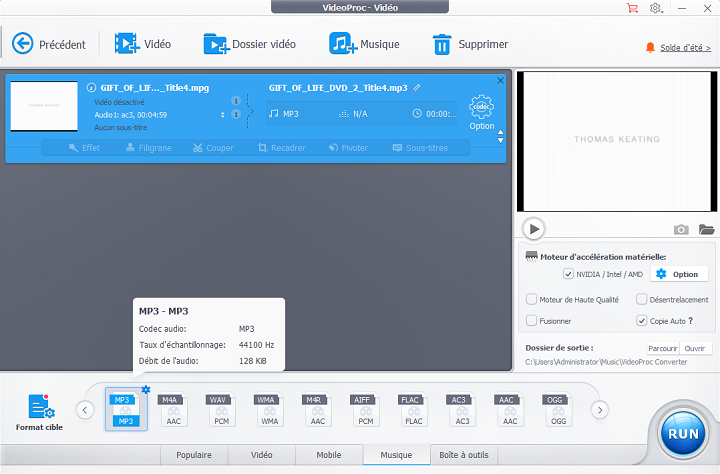Image resolution: width=720 pixels, height=474 pixels.
Task: Click the Format cible icon
Action: tap(39, 412)
